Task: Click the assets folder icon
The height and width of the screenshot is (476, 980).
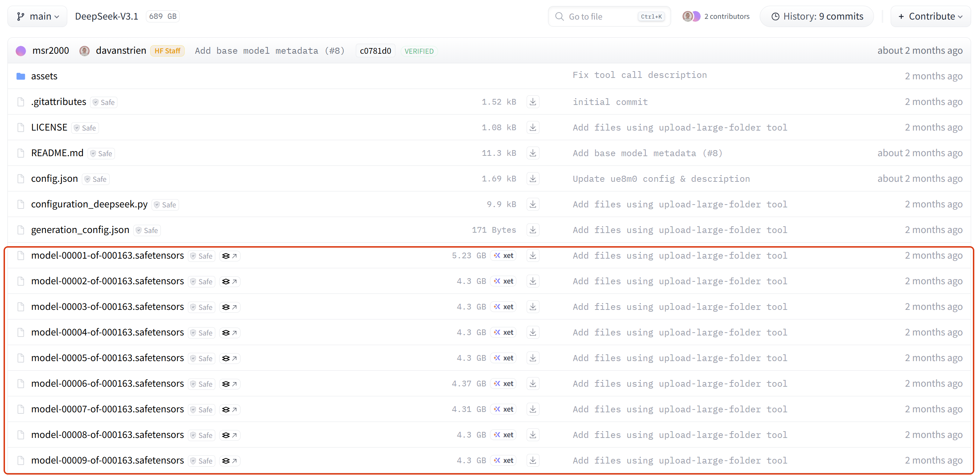Action: click(x=21, y=76)
